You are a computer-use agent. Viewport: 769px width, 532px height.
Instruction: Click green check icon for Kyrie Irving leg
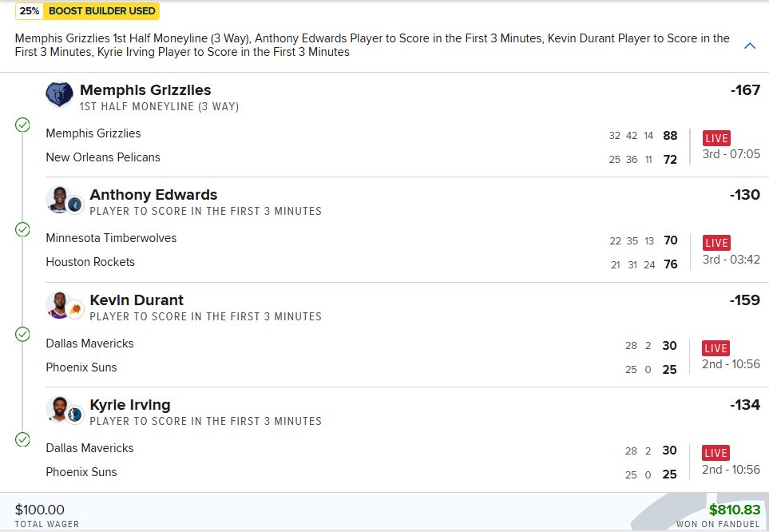(x=22, y=439)
